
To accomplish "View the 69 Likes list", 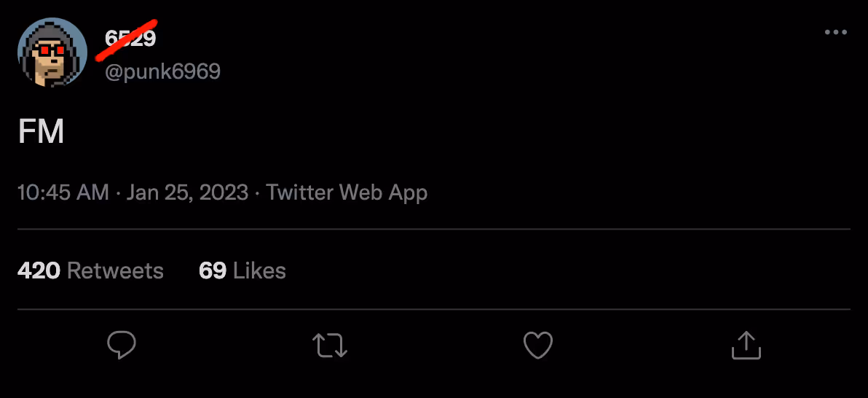I will pyautogui.click(x=242, y=271).
